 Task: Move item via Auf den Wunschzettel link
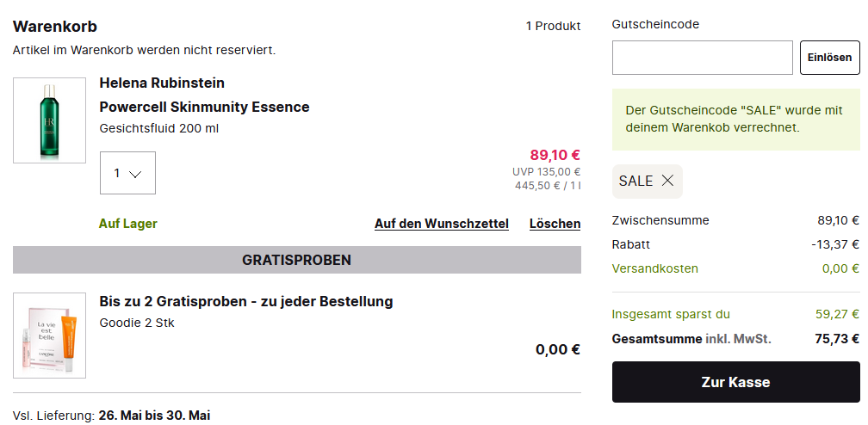click(x=441, y=224)
